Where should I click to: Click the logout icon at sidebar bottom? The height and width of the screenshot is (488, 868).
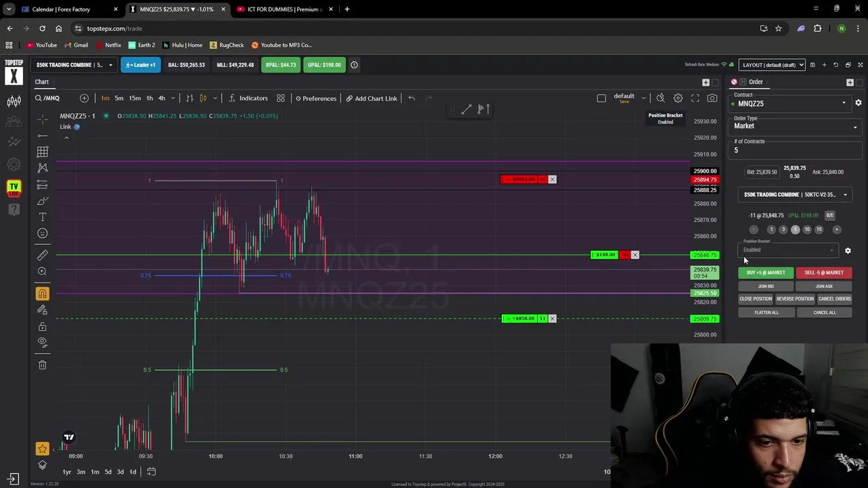pyautogui.click(x=14, y=479)
